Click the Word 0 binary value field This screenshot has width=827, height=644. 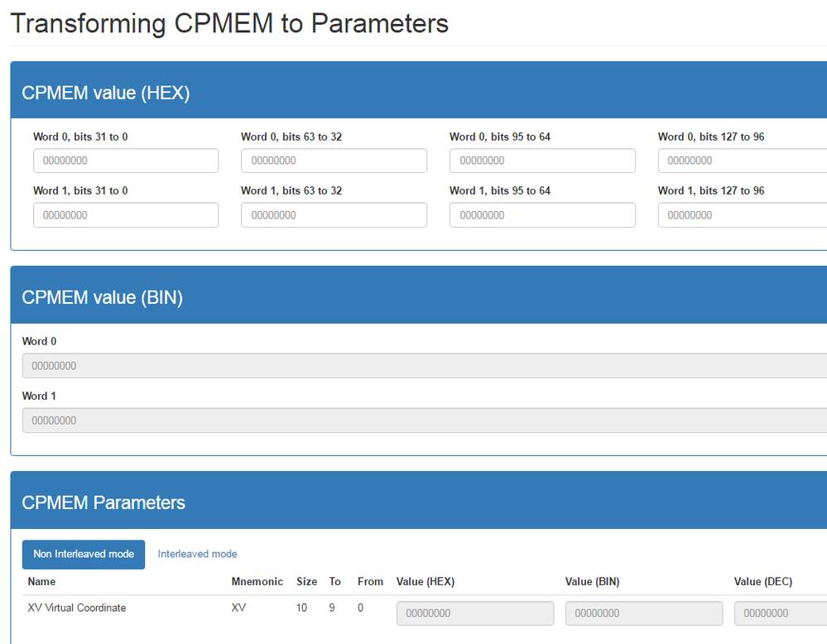pyautogui.click(x=424, y=366)
